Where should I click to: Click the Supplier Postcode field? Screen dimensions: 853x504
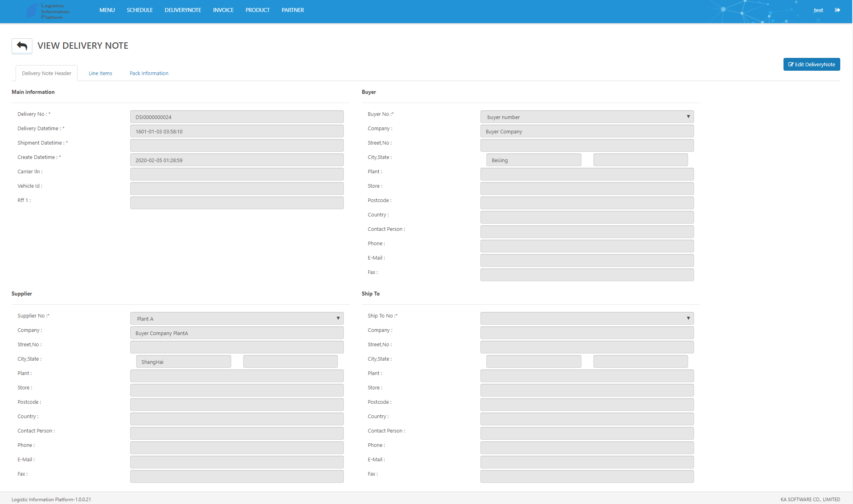pos(237,405)
